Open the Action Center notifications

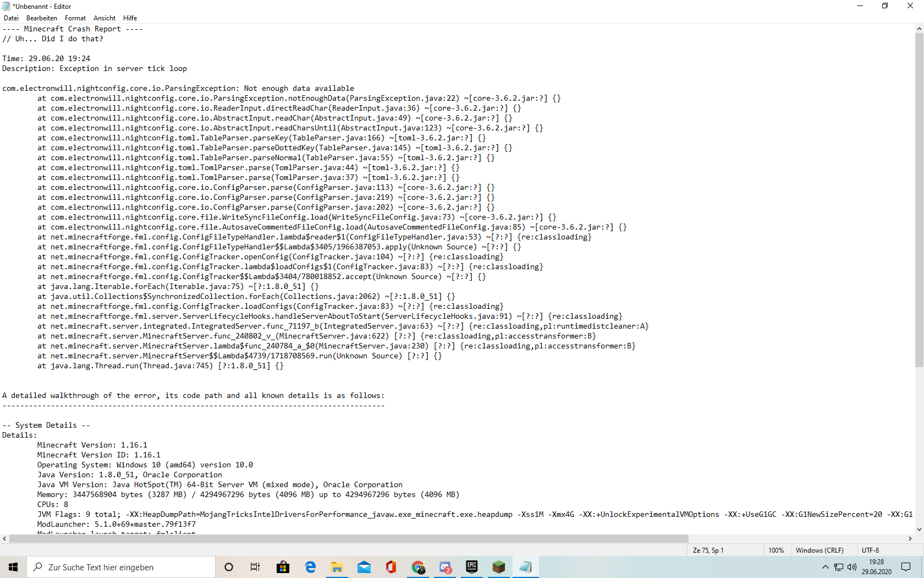[x=906, y=567]
